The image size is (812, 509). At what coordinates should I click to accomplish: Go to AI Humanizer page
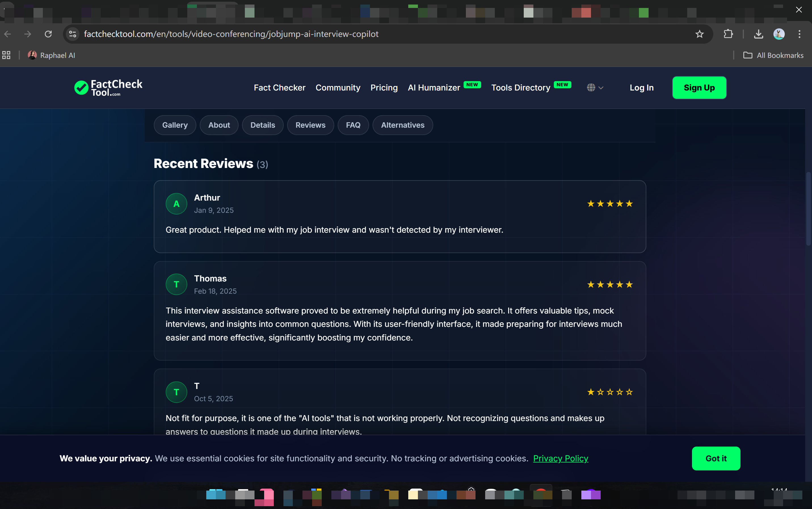(434, 87)
